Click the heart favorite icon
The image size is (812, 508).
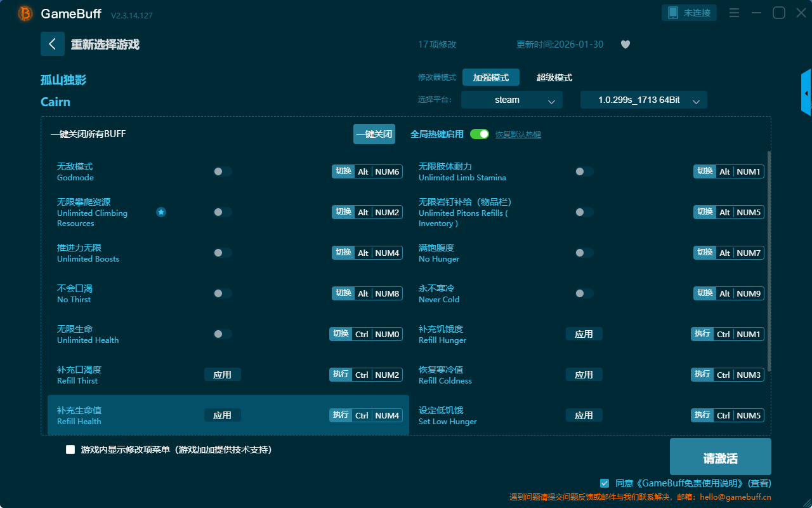[625, 44]
